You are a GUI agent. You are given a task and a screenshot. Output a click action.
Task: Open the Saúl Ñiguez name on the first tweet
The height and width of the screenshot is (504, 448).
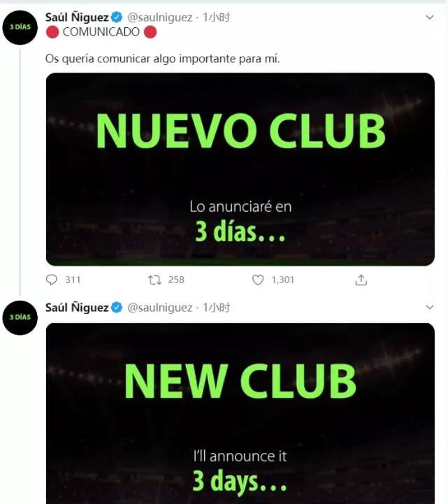[77, 17]
